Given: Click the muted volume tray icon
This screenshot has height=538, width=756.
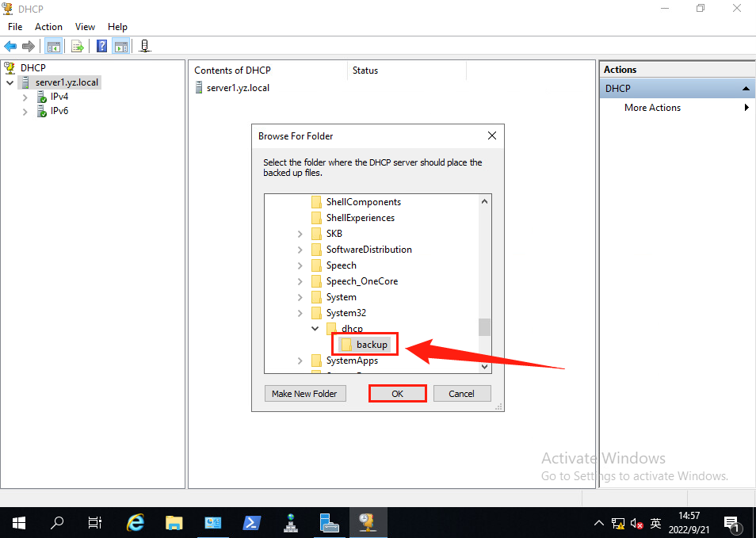Looking at the screenshot, I should [x=636, y=524].
